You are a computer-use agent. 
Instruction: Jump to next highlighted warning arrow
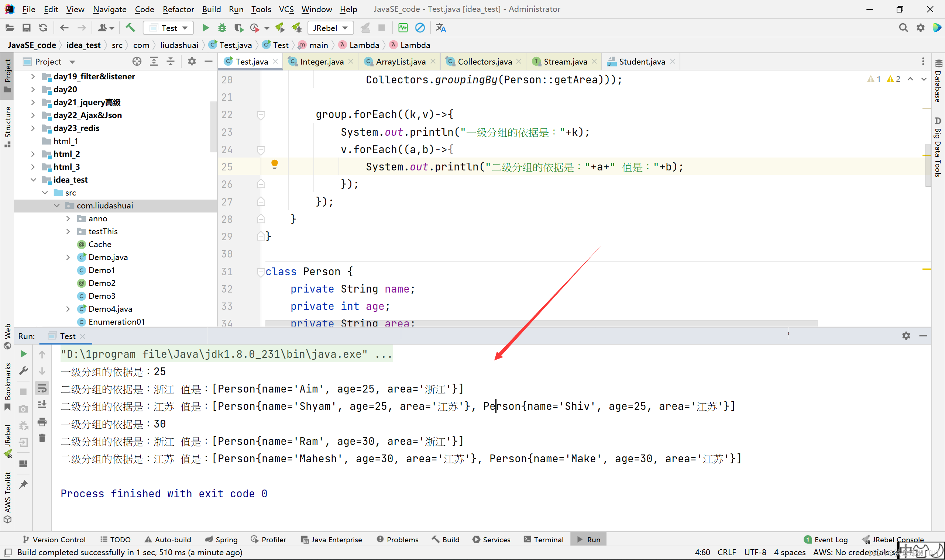point(924,79)
